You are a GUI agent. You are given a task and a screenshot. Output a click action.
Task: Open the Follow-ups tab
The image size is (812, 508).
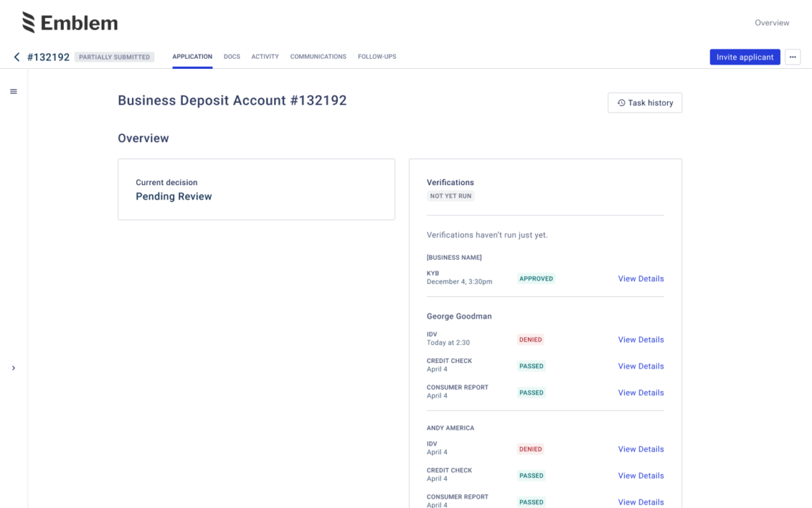click(x=376, y=56)
